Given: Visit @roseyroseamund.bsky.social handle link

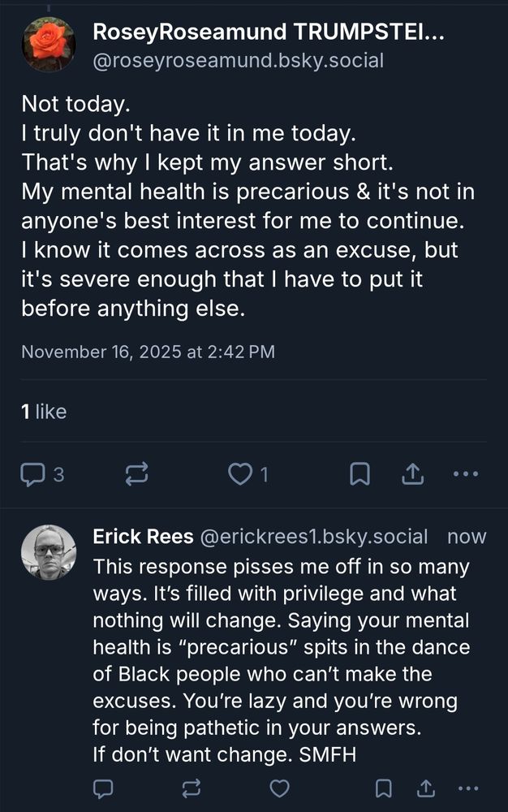Looking at the screenshot, I should (x=239, y=60).
